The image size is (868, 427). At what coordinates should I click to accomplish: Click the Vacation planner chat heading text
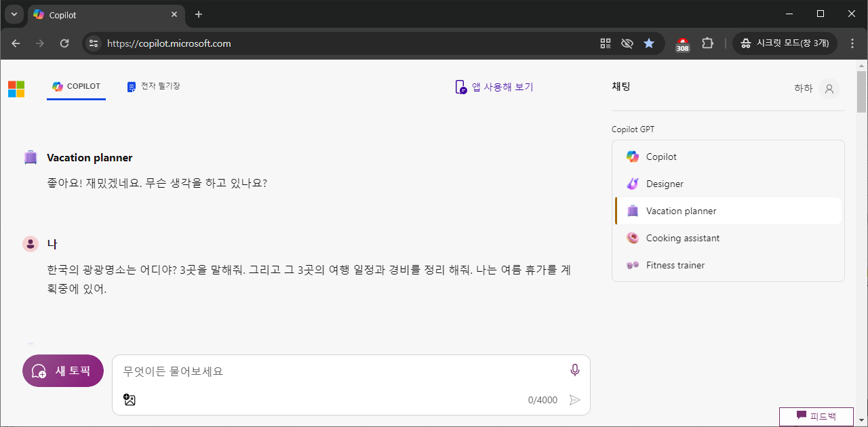pyautogui.click(x=90, y=157)
